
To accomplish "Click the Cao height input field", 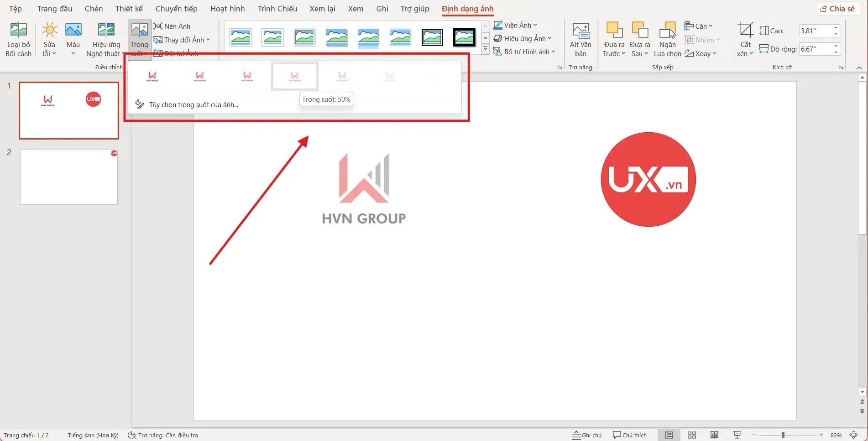I will pyautogui.click(x=816, y=31).
